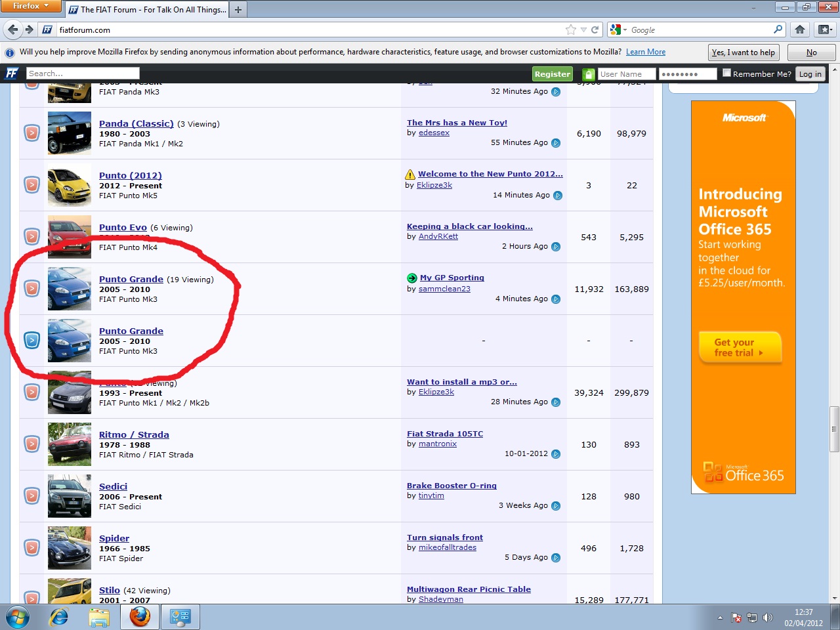Go to last post of The Mrs has a New Toy
This screenshot has width=840, height=630.
pos(556,143)
